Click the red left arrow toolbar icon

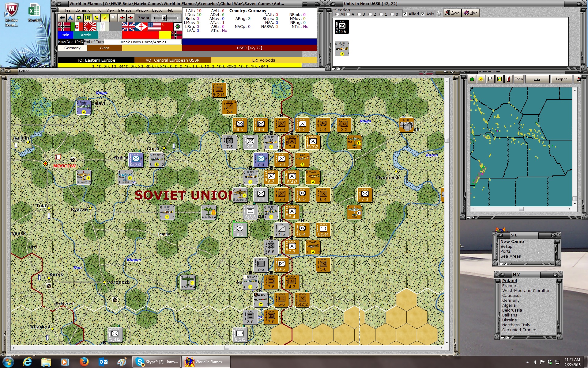click(122, 18)
